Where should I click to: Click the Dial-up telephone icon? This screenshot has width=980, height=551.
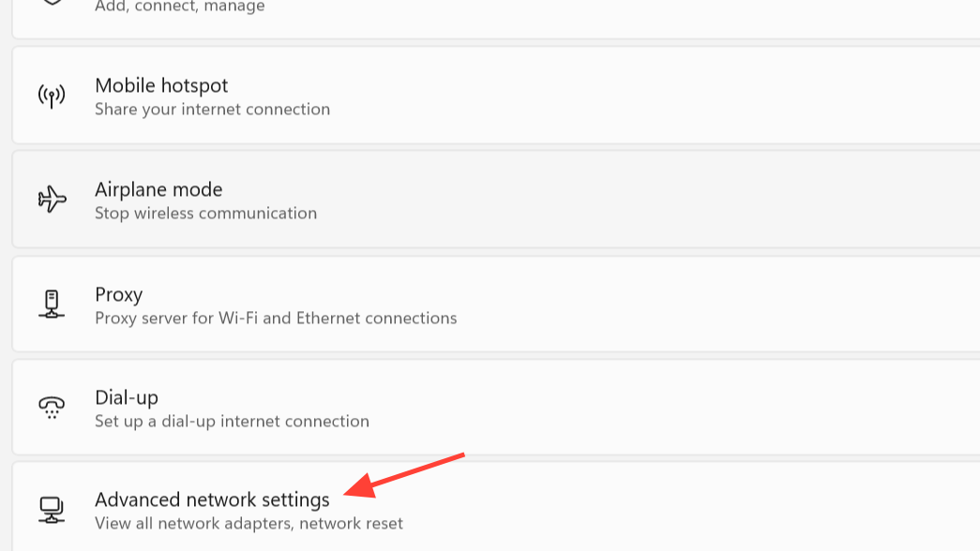click(52, 408)
